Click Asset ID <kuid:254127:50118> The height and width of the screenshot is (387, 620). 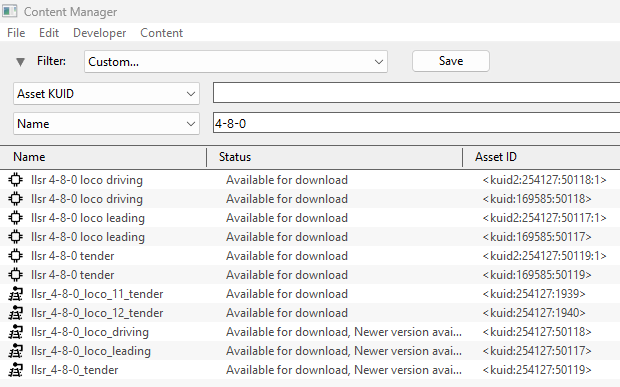pyautogui.click(x=537, y=332)
